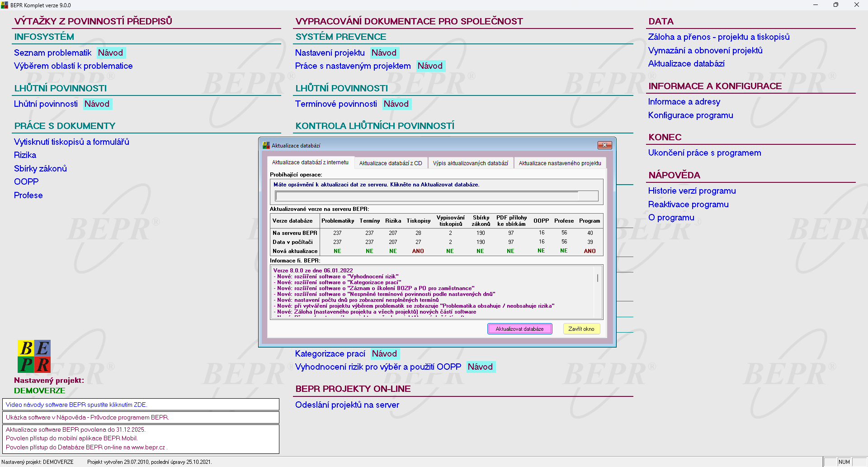This screenshot has height=467, width=868.
Task: Click Video návody software BEPR box
Action: pos(141,405)
